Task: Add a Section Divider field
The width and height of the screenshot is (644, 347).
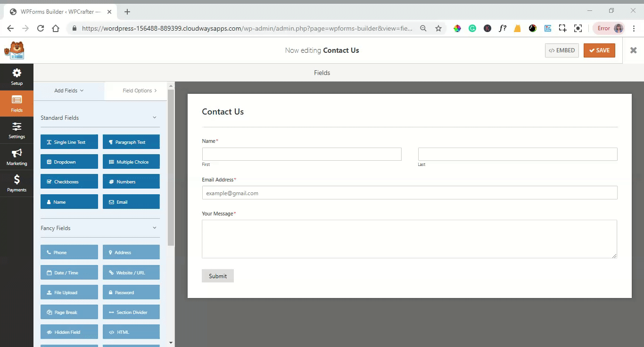Action: (x=131, y=312)
